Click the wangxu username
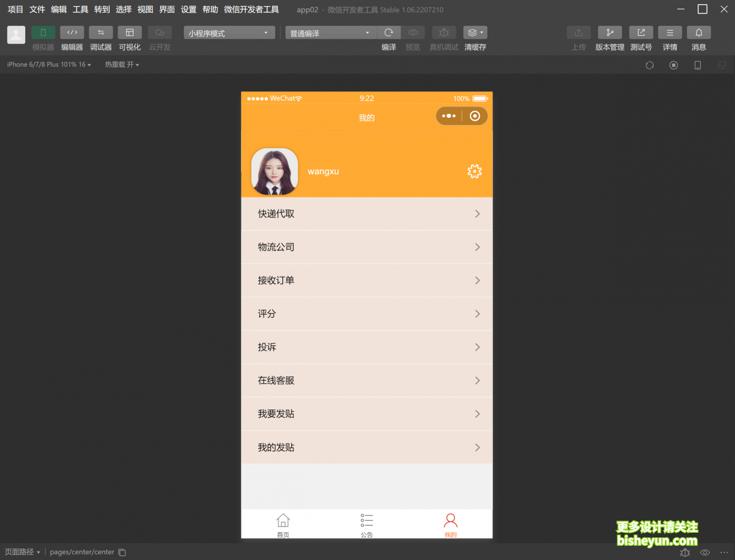 pos(323,172)
